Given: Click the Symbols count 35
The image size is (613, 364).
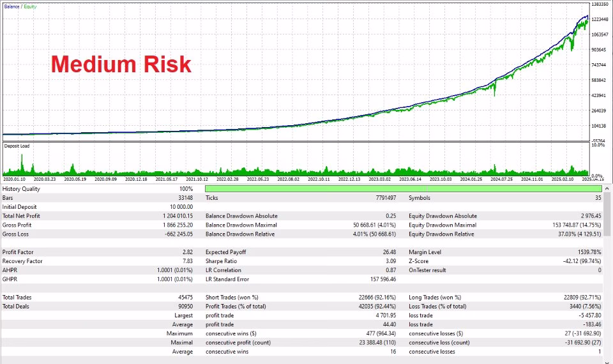Looking at the screenshot, I should (x=598, y=198).
